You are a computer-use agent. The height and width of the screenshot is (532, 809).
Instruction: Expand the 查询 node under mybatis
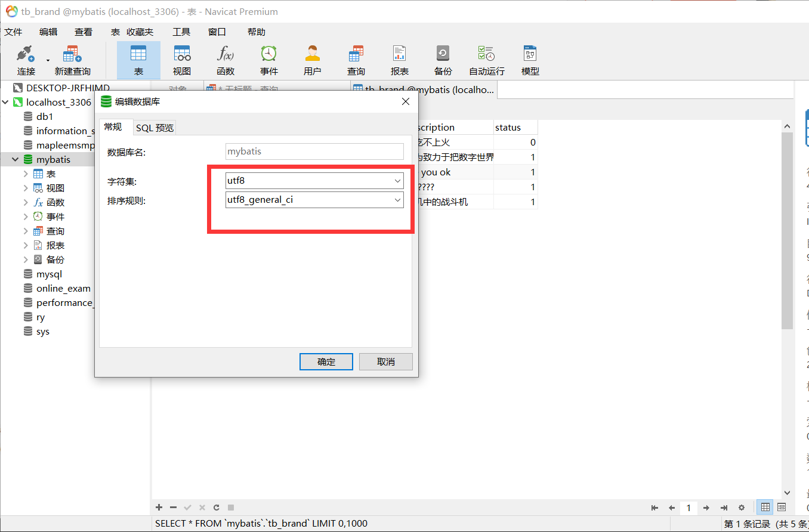point(26,231)
